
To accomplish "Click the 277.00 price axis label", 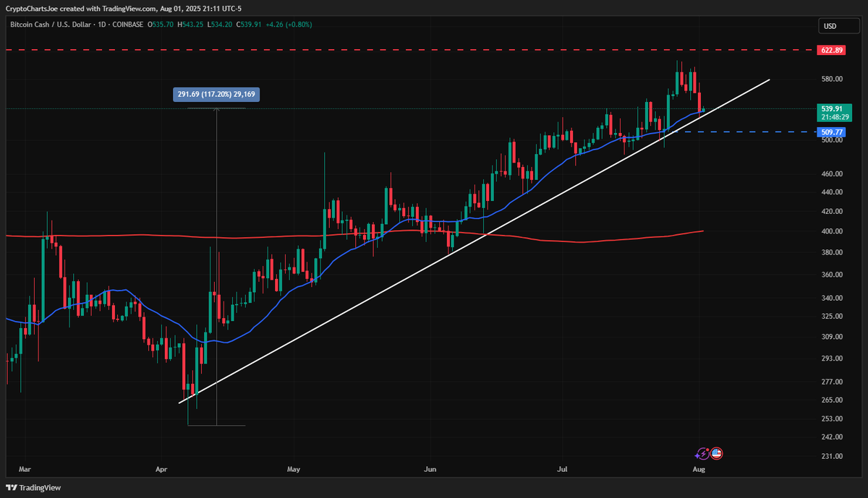I will click(832, 382).
